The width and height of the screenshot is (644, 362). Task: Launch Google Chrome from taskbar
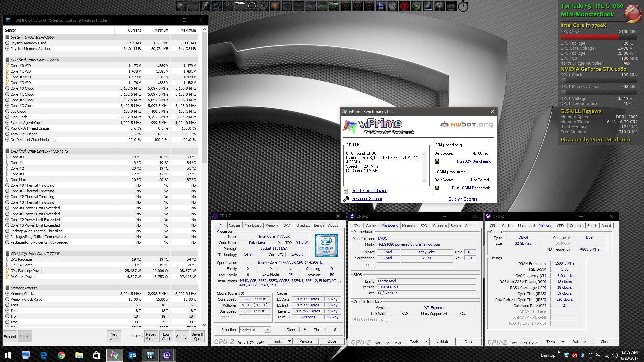click(61, 355)
